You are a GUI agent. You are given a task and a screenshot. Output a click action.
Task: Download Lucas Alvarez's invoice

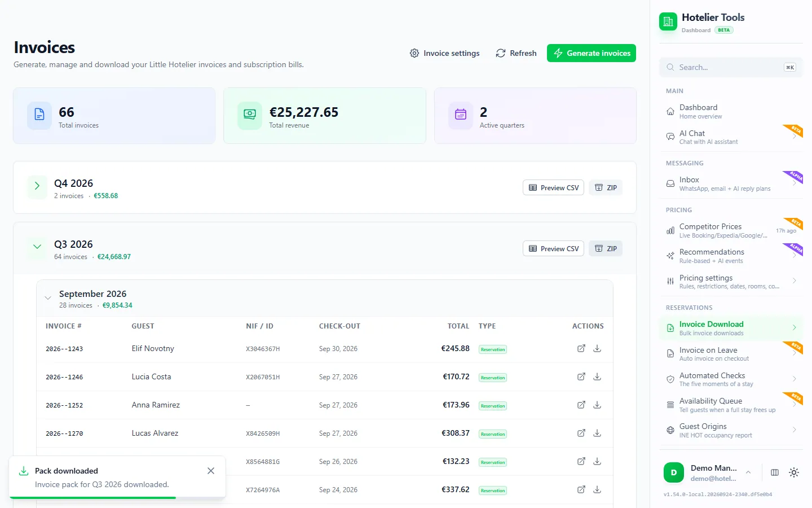click(597, 433)
